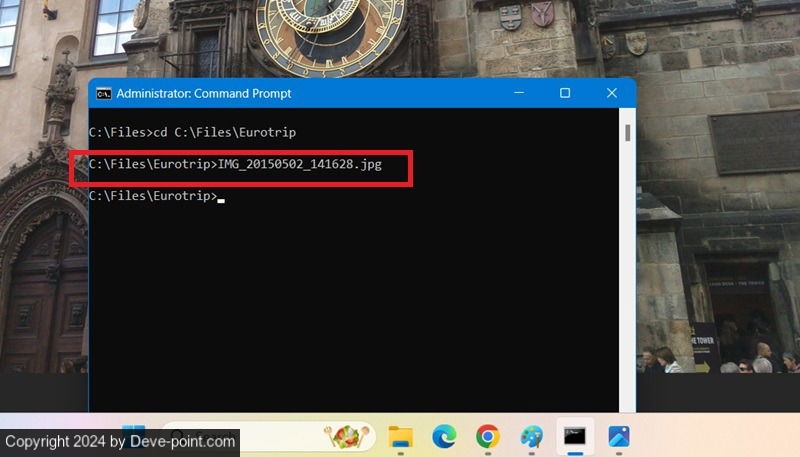This screenshot has height=457, width=800.
Task: Launch the Paint app from the taskbar
Action: 531,436
